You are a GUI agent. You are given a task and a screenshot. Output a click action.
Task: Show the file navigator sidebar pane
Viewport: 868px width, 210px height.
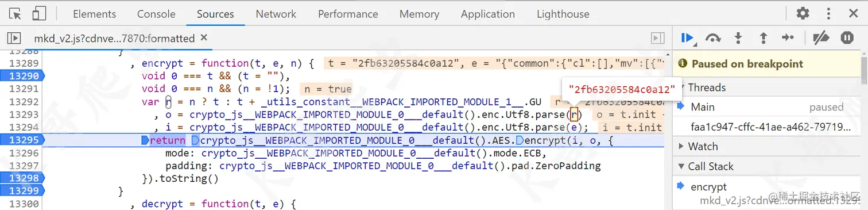[x=14, y=38]
